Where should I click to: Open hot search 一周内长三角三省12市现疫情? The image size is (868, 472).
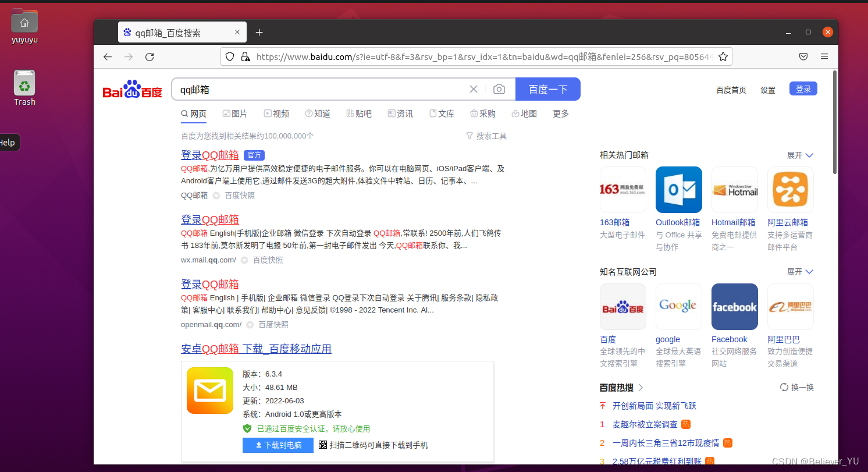(x=666, y=443)
